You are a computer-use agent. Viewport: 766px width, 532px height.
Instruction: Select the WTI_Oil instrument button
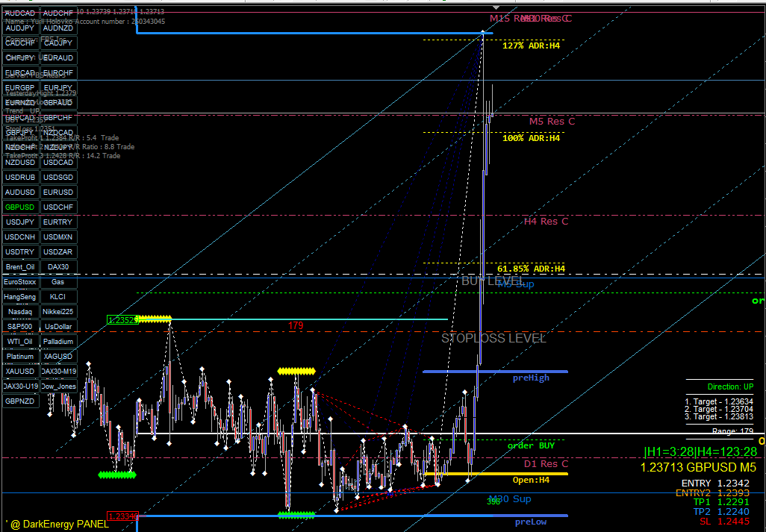(x=20, y=342)
